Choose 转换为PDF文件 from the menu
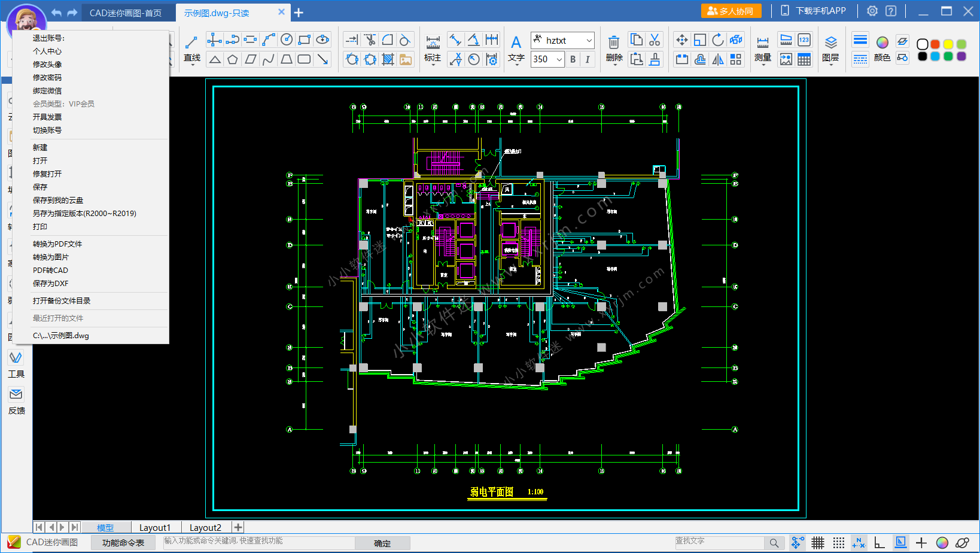The height and width of the screenshot is (553, 980). [x=57, y=244]
